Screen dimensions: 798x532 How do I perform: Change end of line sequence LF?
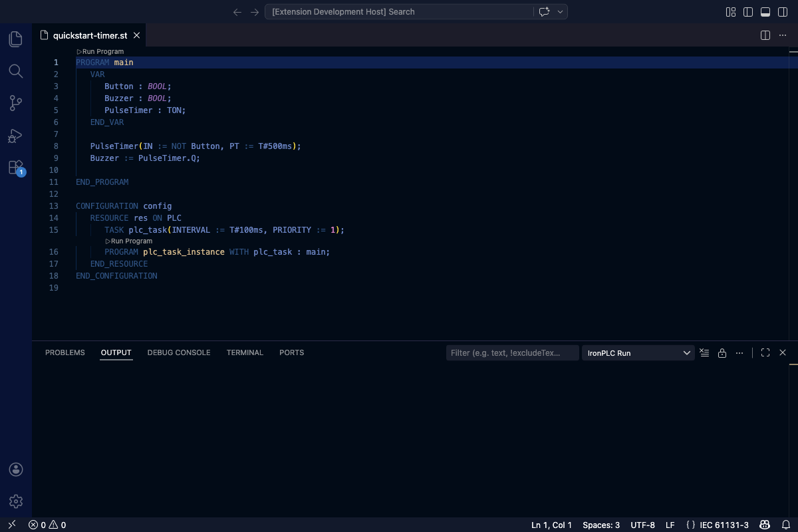coord(670,525)
